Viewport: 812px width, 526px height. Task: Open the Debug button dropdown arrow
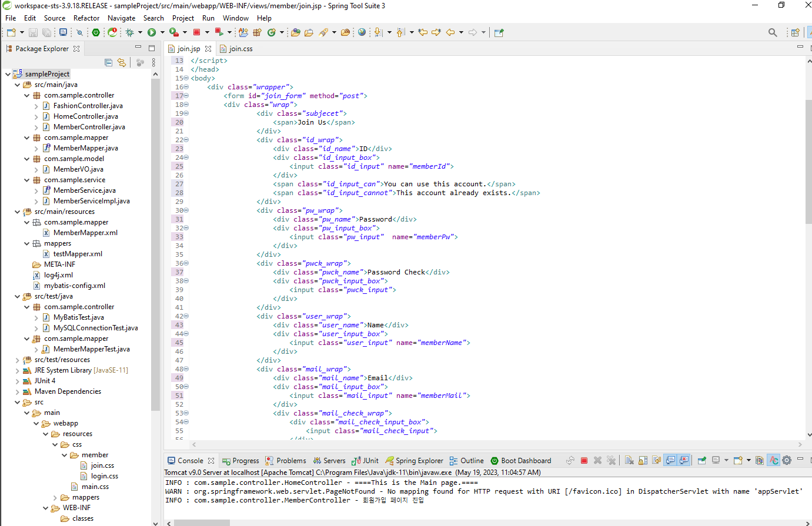(x=140, y=32)
